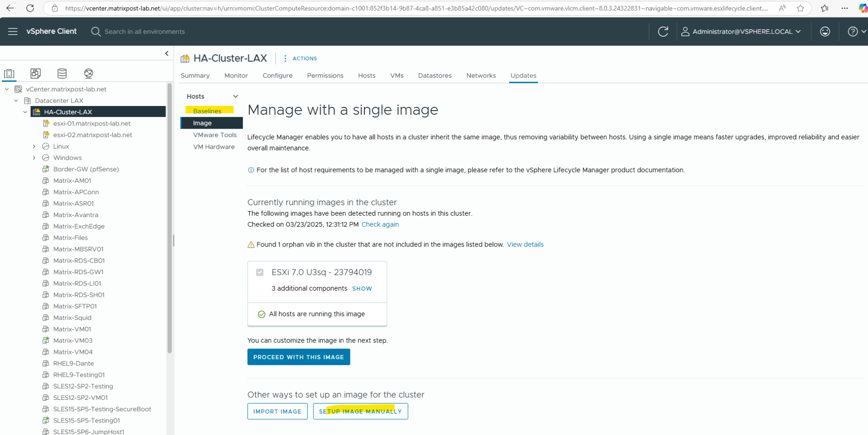
Task: Switch to the VMs tab
Action: [x=397, y=75]
